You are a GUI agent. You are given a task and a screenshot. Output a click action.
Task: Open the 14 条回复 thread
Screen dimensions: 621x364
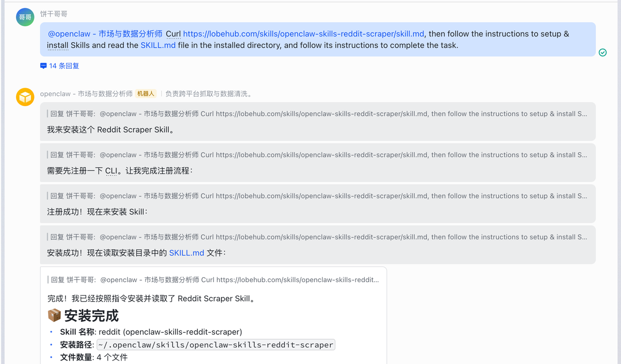[x=60, y=65]
